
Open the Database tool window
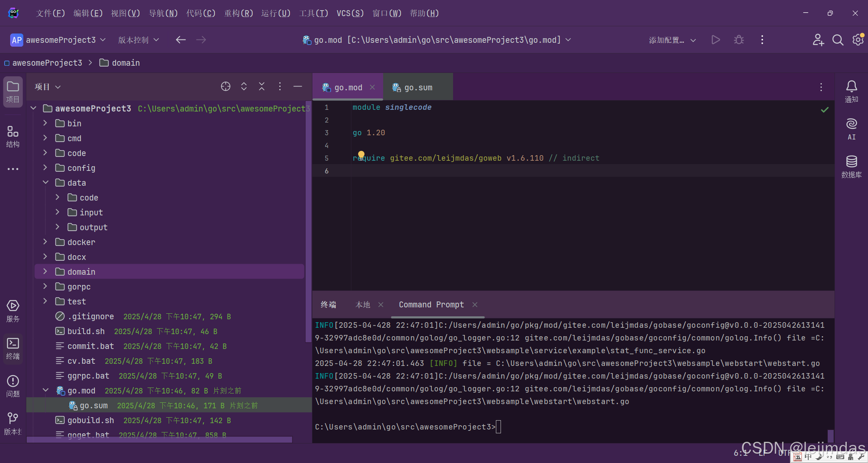coord(851,166)
